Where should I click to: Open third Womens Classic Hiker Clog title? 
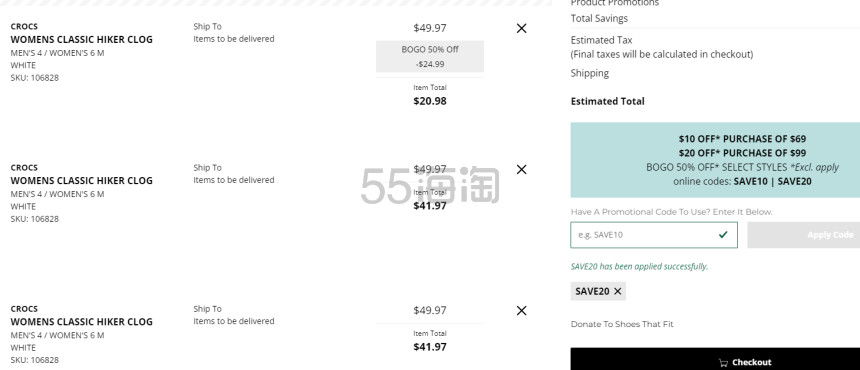click(x=82, y=322)
